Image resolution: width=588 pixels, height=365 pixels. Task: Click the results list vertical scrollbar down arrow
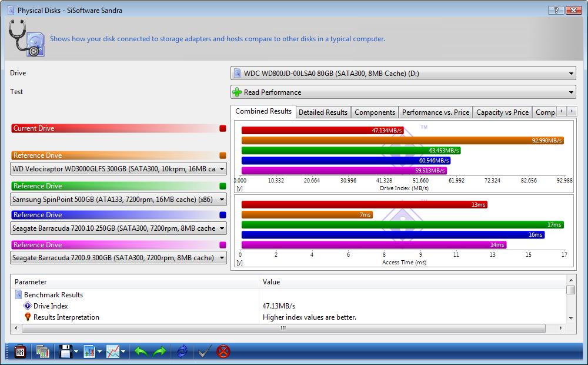coord(571,318)
